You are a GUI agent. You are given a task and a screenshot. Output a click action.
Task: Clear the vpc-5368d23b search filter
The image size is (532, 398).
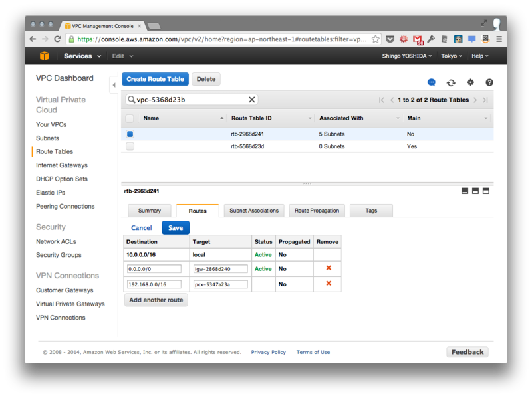tap(252, 99)
